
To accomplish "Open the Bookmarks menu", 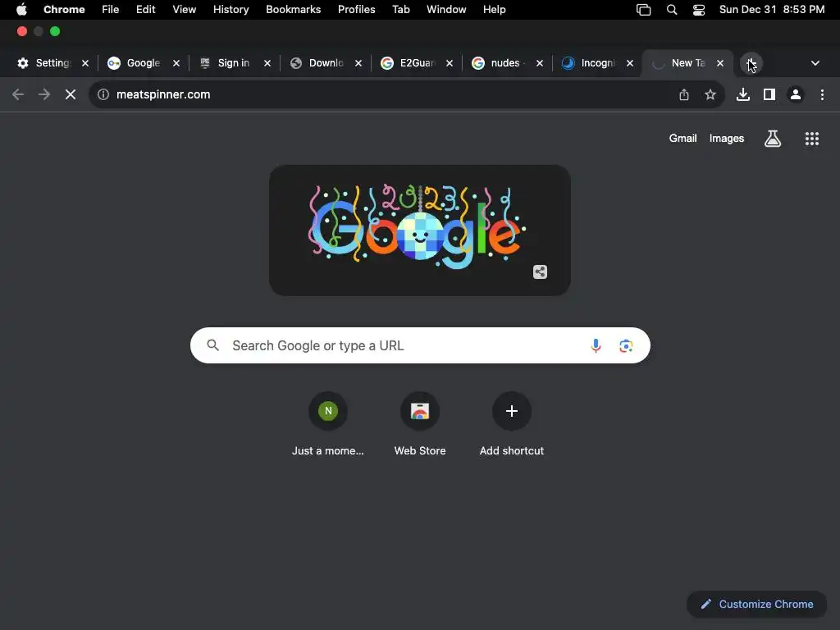I will [293, 10].
